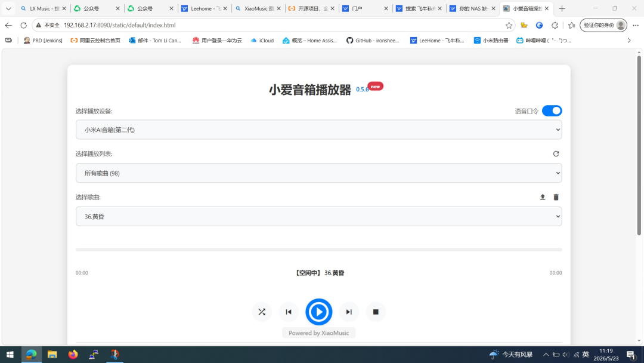The height and width of the screenshot is (363, 644).
Task: Open the Home Assistant bookmark
Action: (x=309, y=40)
